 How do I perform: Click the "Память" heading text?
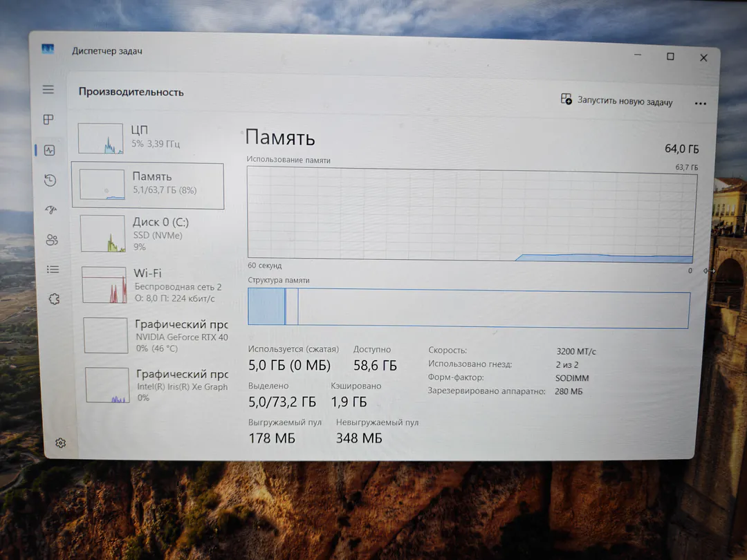click(x=280, y=138)
